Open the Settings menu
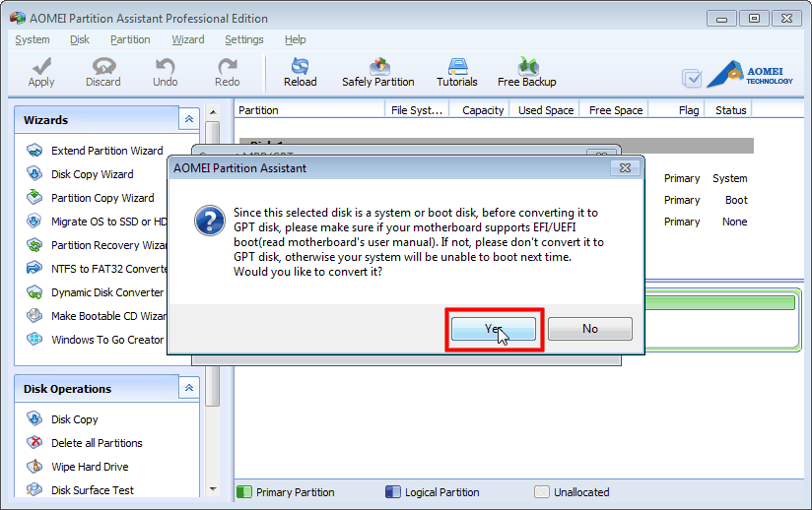The image size is (812, 510). (244, 39)
